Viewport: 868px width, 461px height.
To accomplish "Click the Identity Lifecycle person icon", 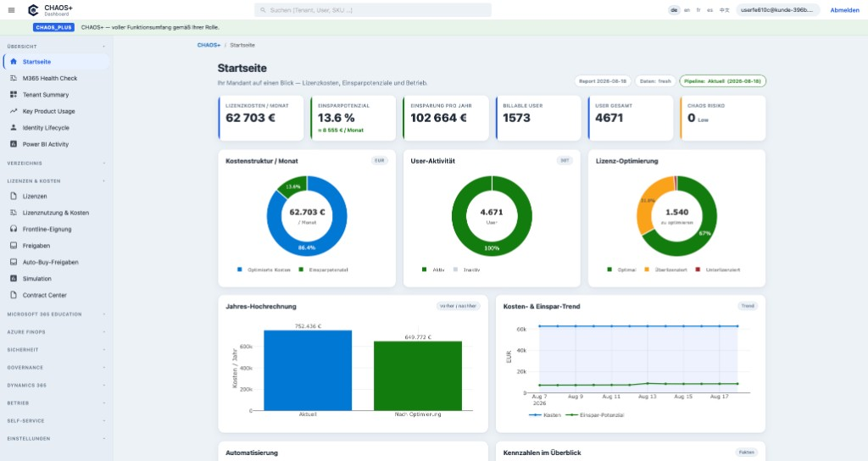I will pyautogui.click(x=14, y=127).
